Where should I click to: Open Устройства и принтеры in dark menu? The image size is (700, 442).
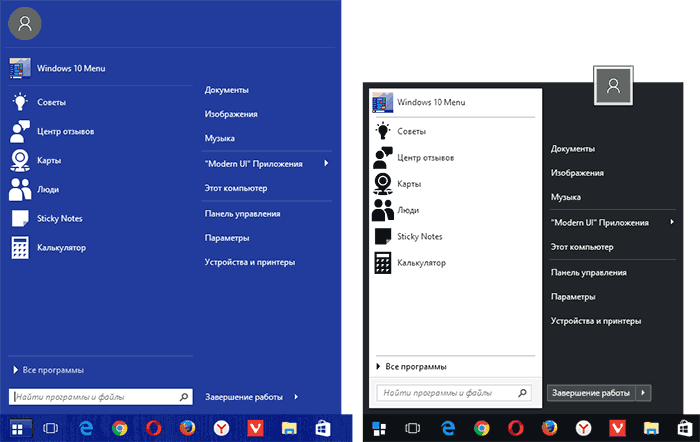pyautogui.click(x=596, y=321)
